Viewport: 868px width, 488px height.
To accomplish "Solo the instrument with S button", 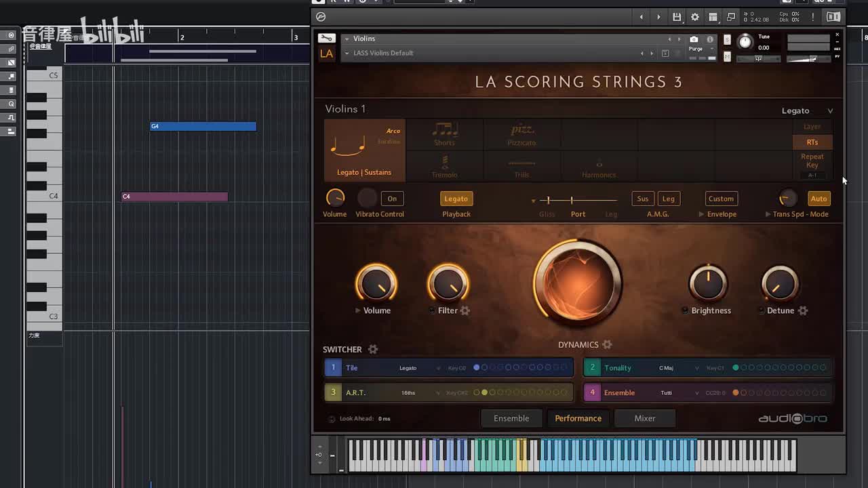I will (x=727, y=40).
